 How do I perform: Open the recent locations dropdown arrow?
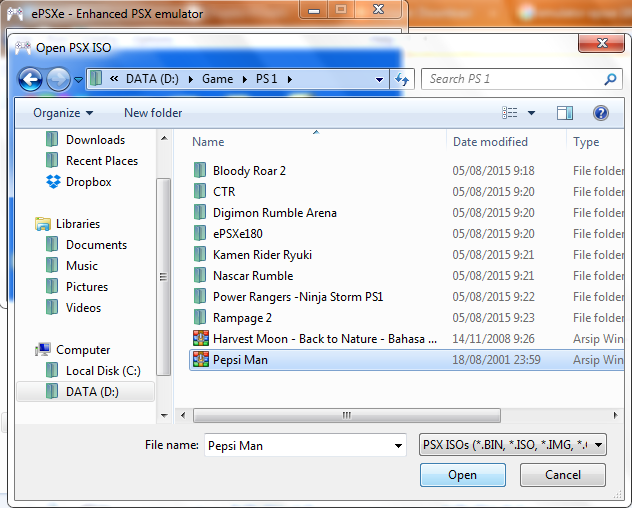click(x=79, y=79)
